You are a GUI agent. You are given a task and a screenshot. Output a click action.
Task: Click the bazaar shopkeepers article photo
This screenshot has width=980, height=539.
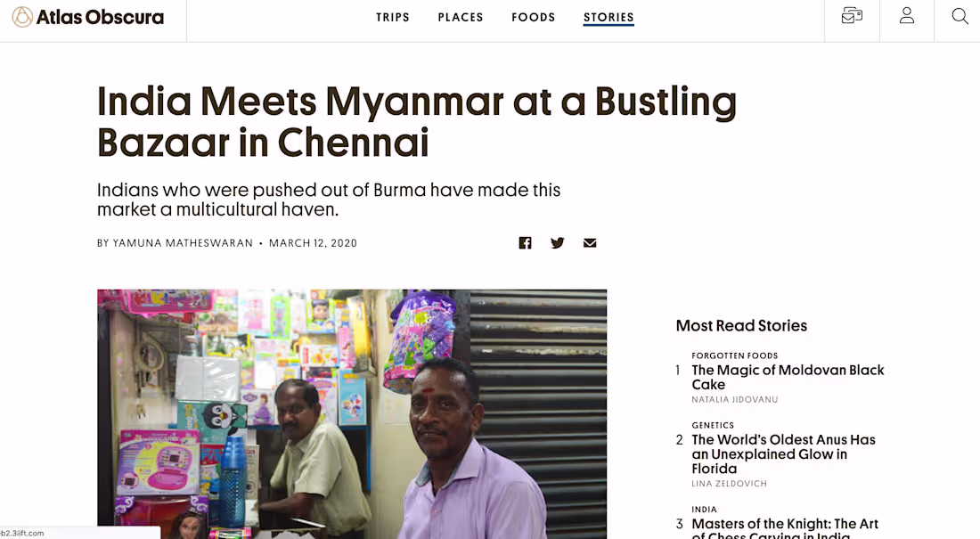click(352, 413)
